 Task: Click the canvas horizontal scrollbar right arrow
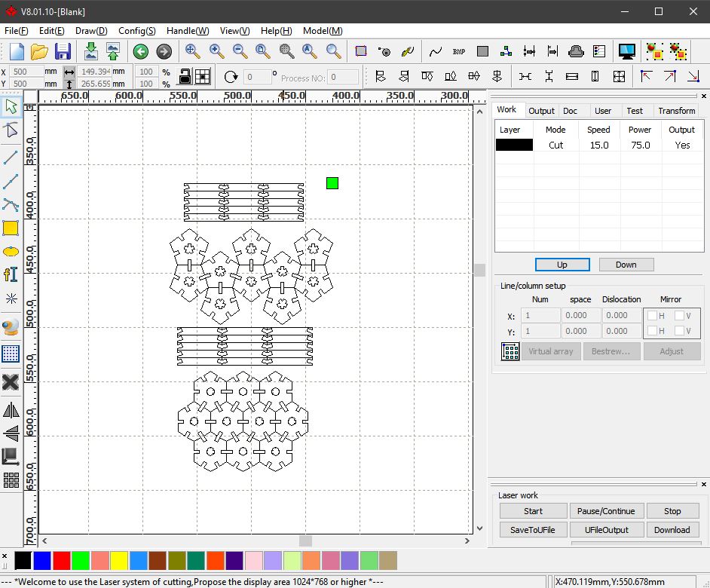[x=467, y=541]
